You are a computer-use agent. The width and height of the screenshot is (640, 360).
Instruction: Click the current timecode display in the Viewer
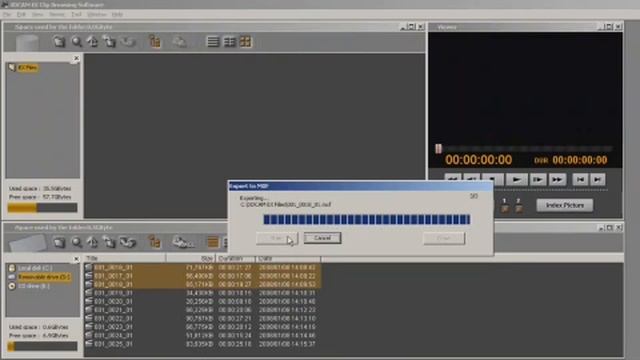[478, 160]
